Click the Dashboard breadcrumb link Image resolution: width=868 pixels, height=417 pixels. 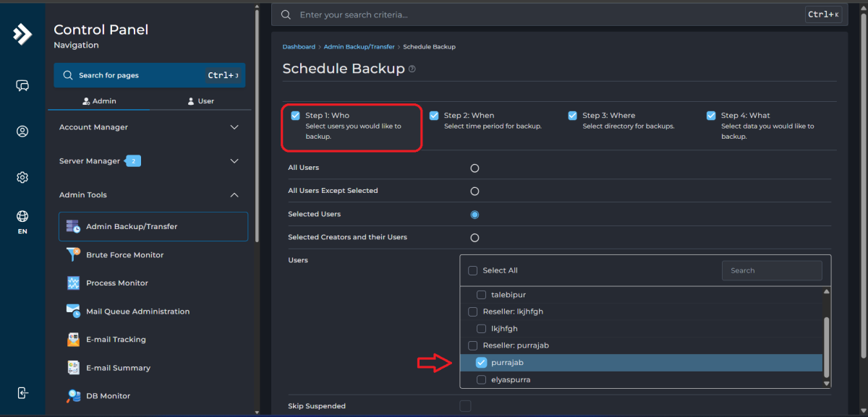(299, 47)
